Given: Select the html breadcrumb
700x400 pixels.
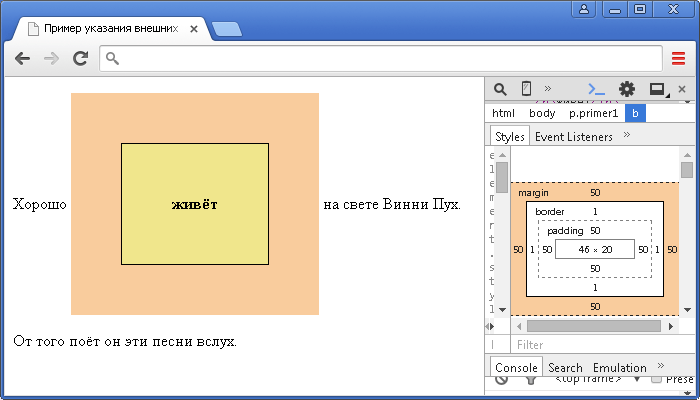Looking at the screenshot, I should pos(503,113).
